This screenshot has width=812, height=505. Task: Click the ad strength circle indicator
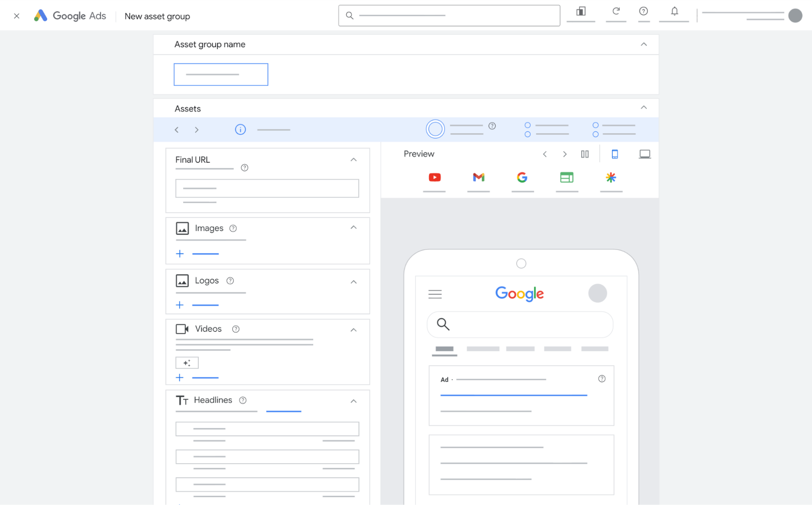tap(435, 129)
